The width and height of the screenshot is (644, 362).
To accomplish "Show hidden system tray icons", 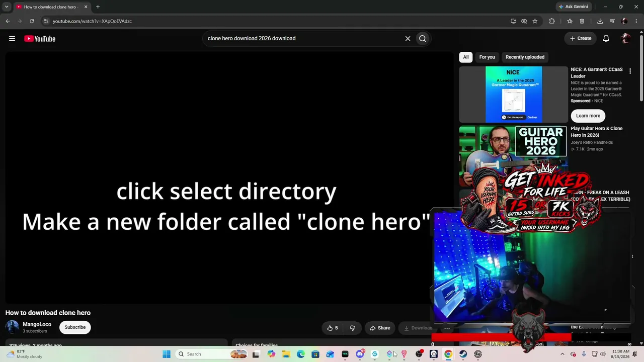I will (562, 354).
